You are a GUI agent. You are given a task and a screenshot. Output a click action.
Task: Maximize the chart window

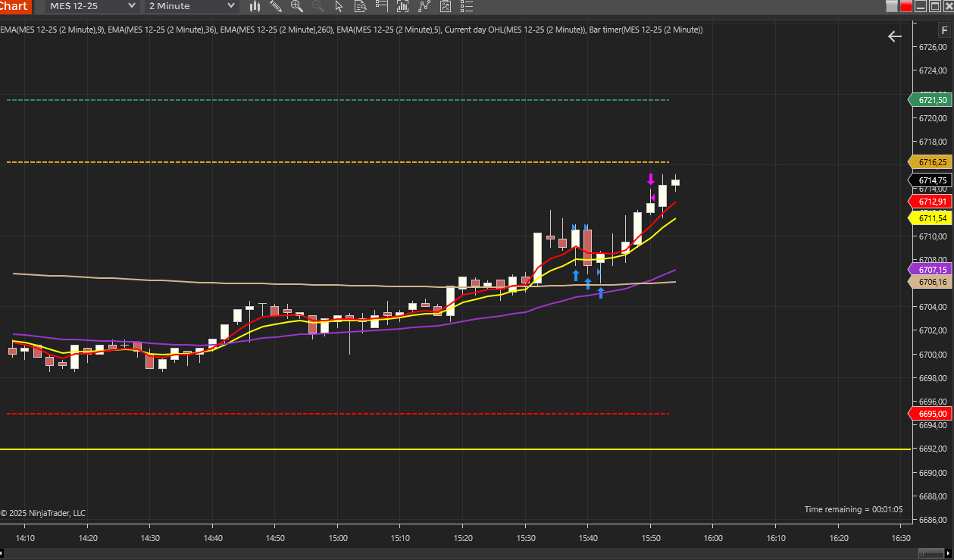pos(935,6)
